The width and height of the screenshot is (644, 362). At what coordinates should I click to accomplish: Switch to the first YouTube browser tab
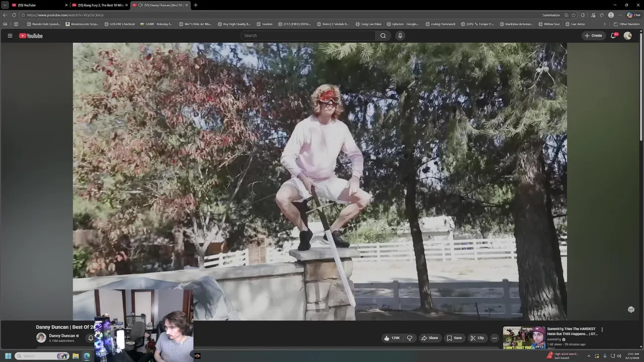click(x=40, y=5)
